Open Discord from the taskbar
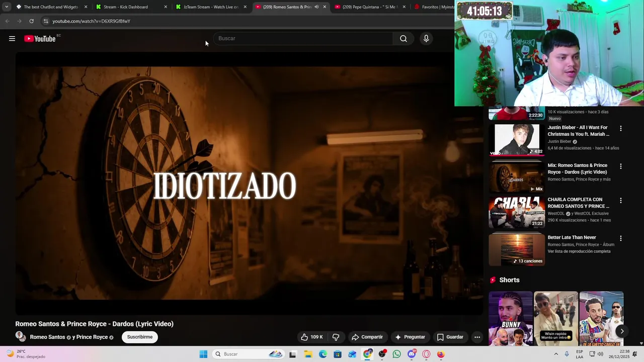This screenshot has width=644, height=362. pyautogui.click(x=412, y=354)
